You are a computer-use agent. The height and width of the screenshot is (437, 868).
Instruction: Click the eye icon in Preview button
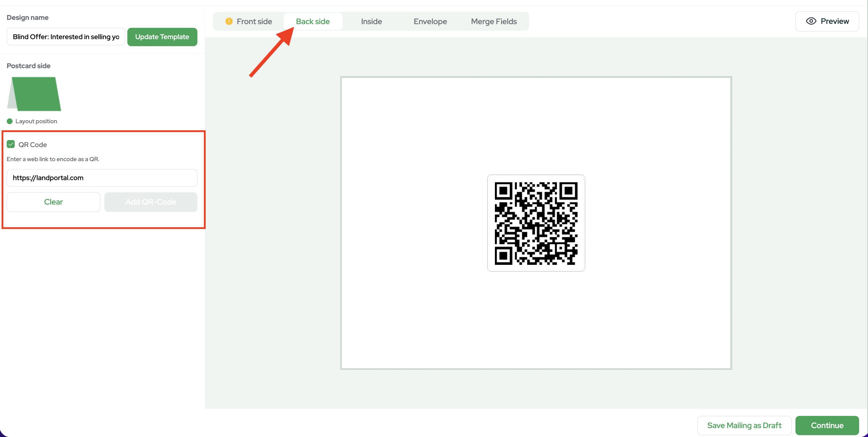[x=811, y=21]
